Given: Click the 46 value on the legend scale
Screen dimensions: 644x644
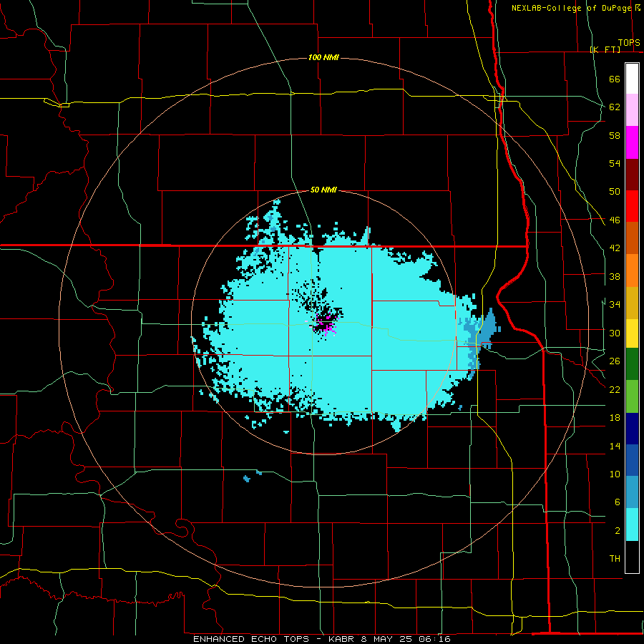Looking at the screenshot, I should (615, 220).
